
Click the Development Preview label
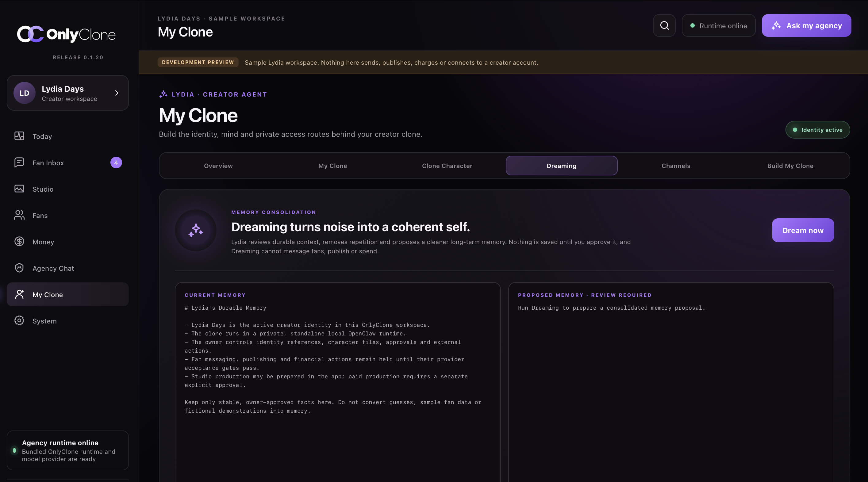click(198, 62)
